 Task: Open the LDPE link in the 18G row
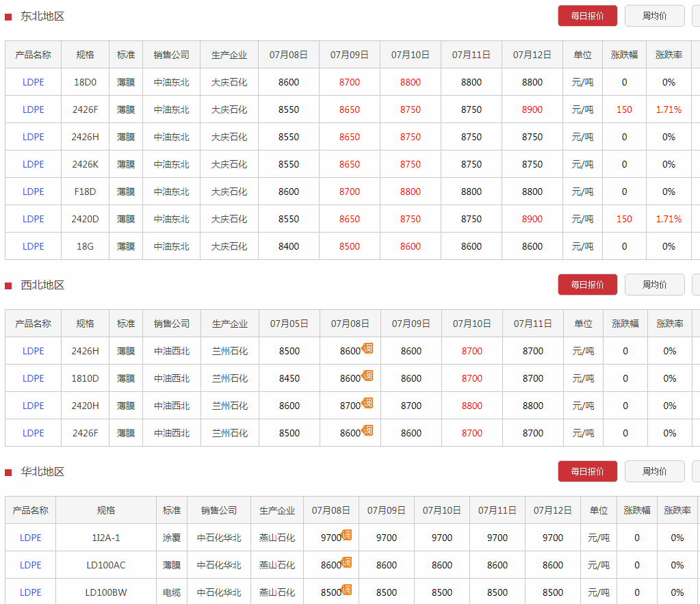[x=33, y=246]
